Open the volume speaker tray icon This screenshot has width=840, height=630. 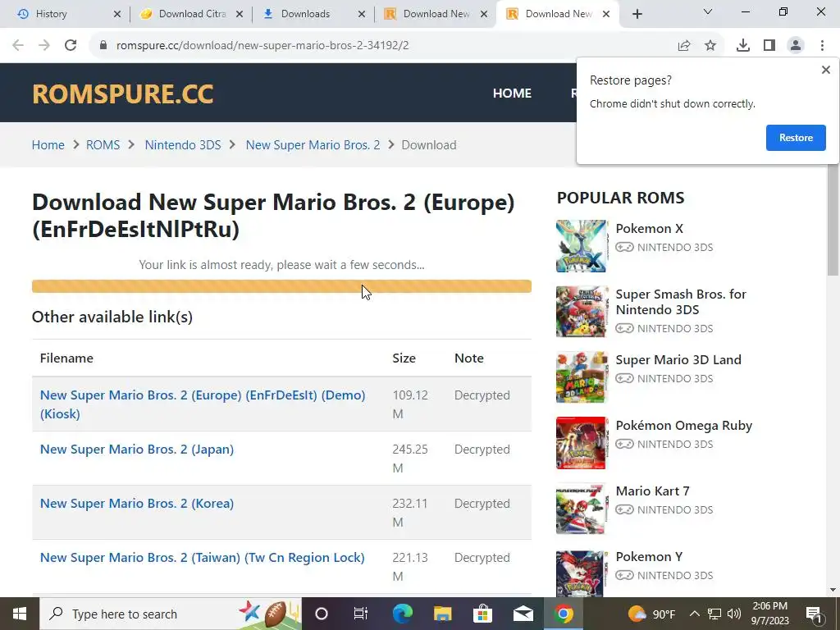pos(734,614)
